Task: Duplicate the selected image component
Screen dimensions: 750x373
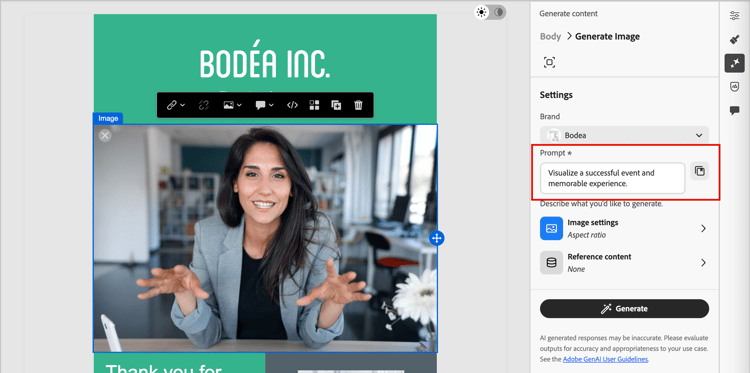Action: [x=336, y=105]
